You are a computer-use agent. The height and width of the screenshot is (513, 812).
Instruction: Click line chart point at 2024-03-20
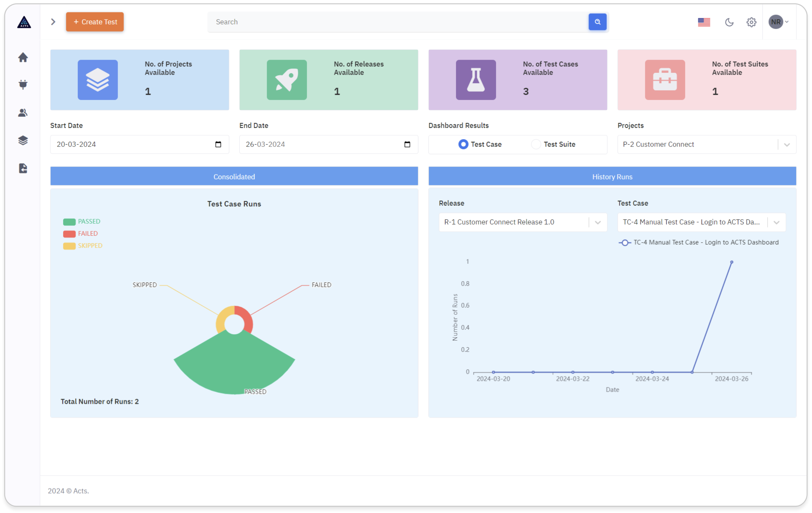493,372
